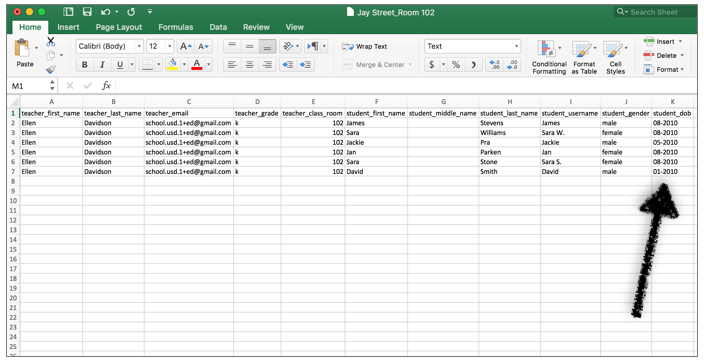This screenshot has width=704, height=364.
Task: Expand the Insert cells dropdown
Action: click(x=680, y=41)
